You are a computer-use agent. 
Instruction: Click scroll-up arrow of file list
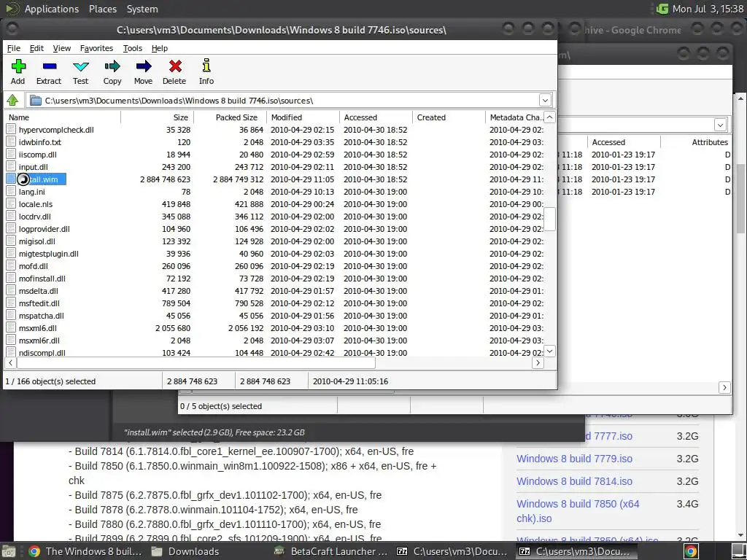[550, 117]
